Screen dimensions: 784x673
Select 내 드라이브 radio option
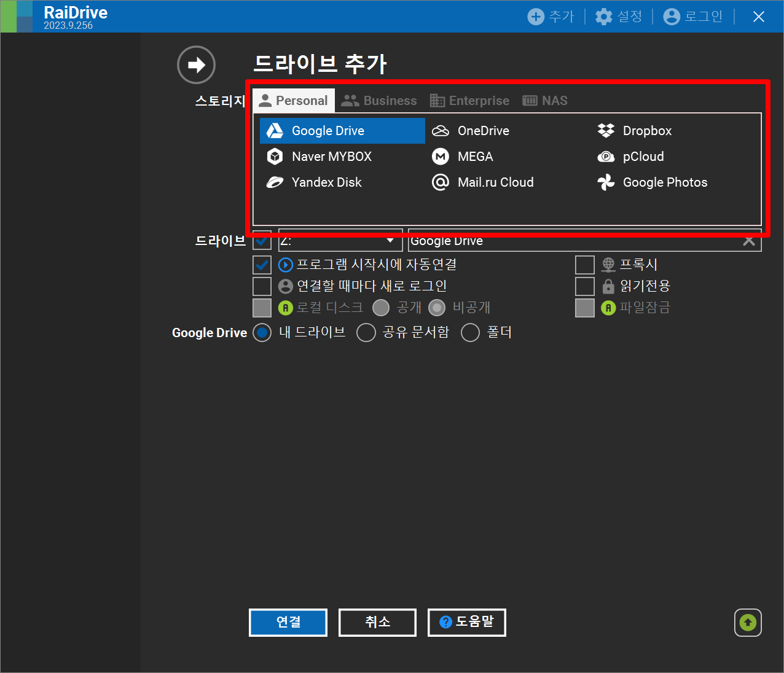click(262, 333)
